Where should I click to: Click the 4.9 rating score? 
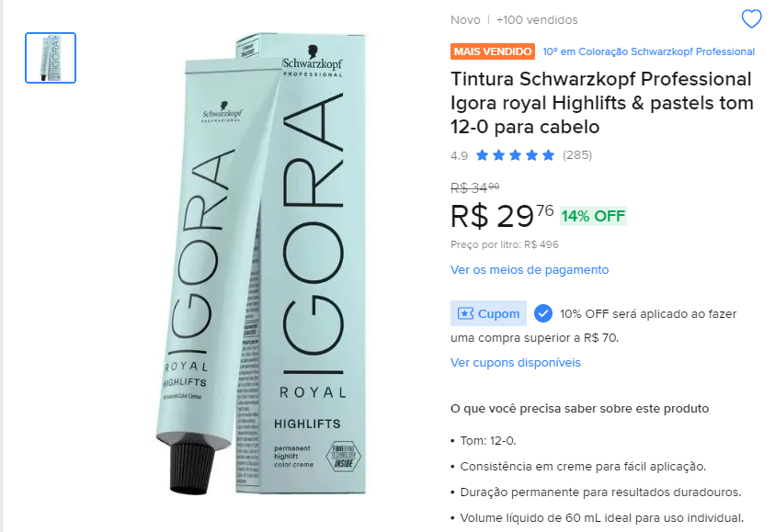coord(459,156)
